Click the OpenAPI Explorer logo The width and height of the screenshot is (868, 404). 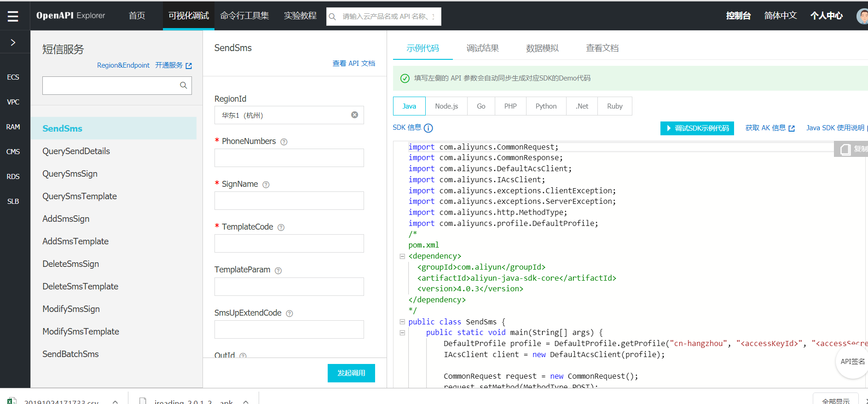pos(70,16)
